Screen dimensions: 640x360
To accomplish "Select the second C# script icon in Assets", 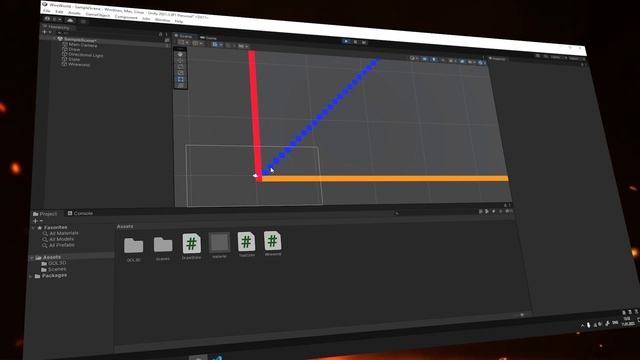I will coord(247,242).
